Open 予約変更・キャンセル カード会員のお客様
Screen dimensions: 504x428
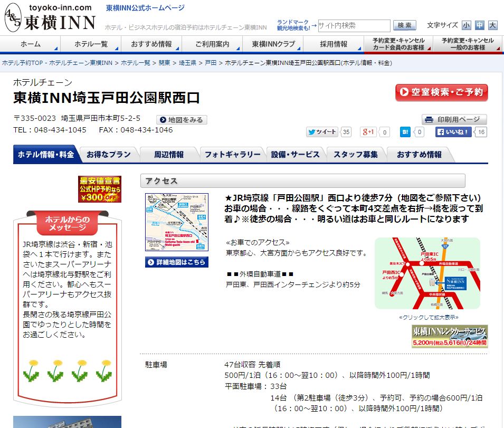pyautogui.click(x=398, y=44)
